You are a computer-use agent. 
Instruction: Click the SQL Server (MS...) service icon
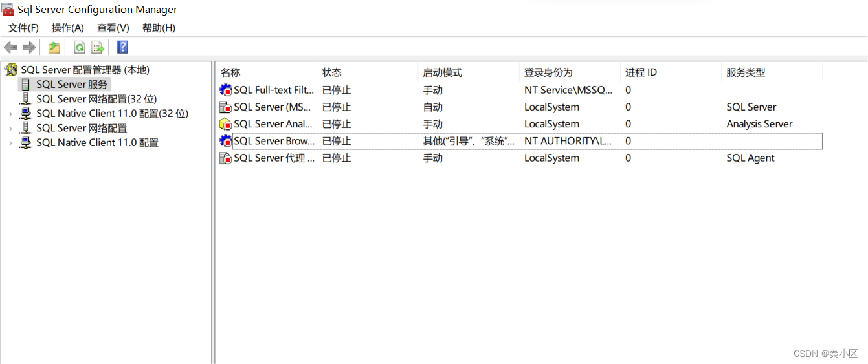[226, 107]
